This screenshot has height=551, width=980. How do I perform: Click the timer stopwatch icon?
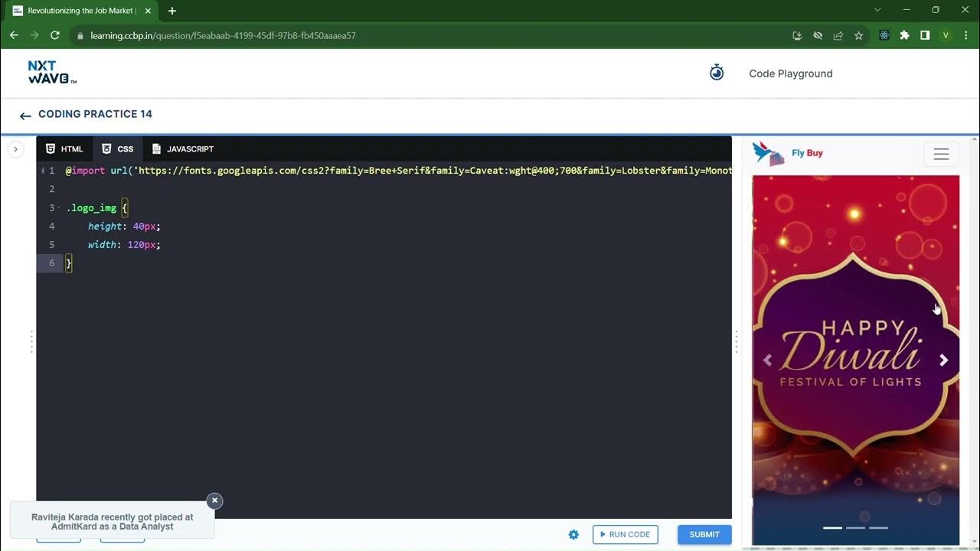(717, 73)
